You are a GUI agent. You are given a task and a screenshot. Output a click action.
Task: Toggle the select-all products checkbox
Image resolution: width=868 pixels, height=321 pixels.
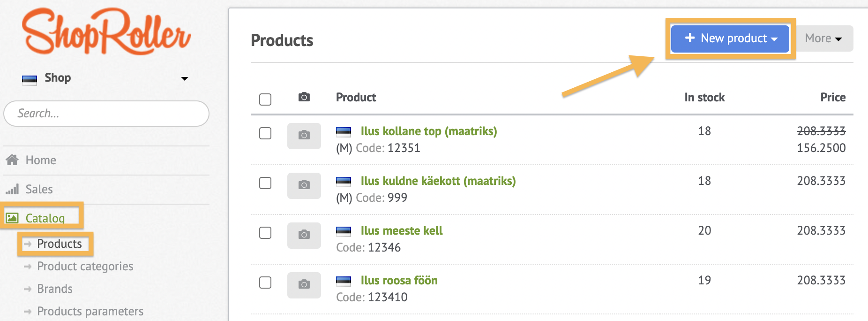tap(265, 99)
